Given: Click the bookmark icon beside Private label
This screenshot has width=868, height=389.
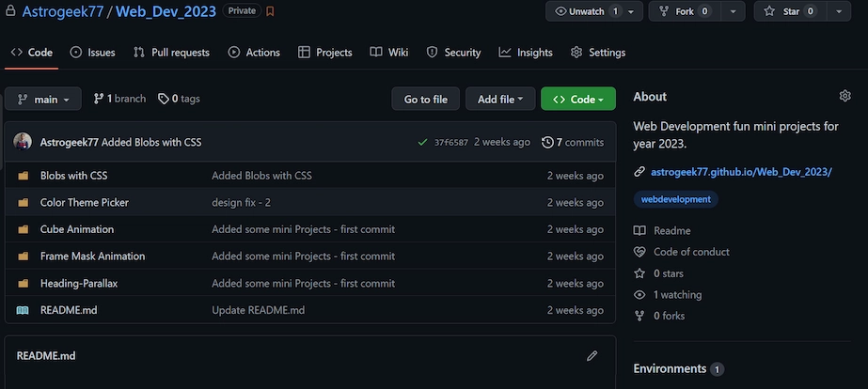Looking at the screenshot, I should (270, 11).
